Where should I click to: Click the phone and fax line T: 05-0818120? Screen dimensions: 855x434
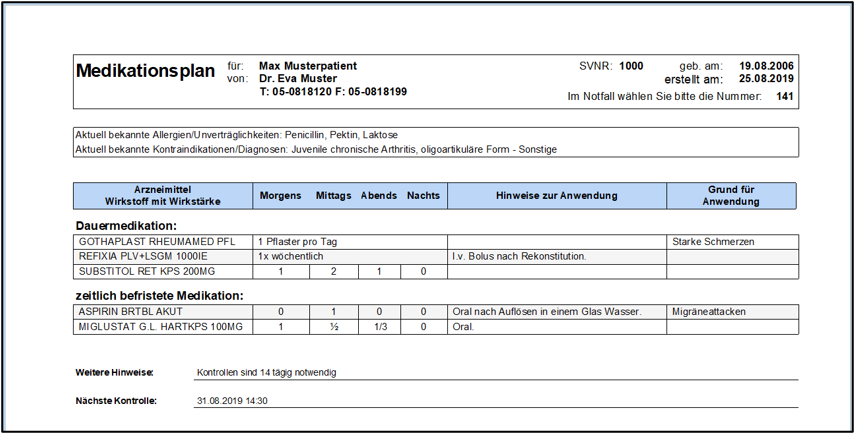click(333, 92)
